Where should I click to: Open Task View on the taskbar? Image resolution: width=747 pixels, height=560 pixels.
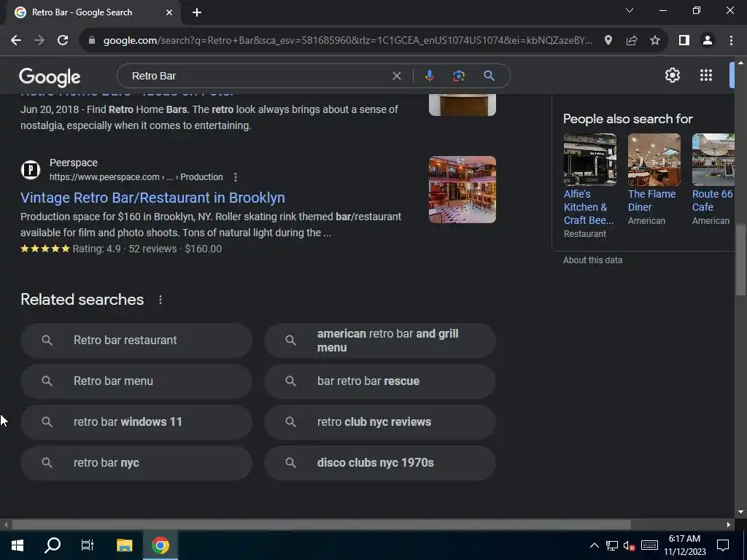[x=88, y=545]
